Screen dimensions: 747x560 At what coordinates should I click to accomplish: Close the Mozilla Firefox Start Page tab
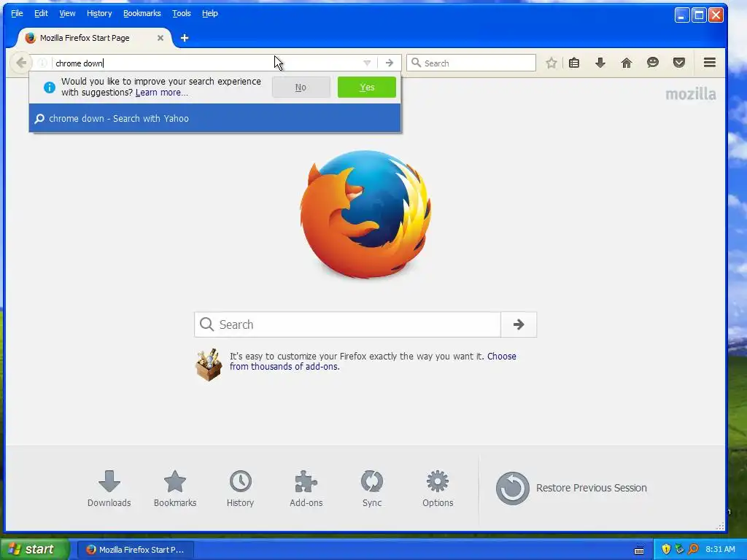160,38
